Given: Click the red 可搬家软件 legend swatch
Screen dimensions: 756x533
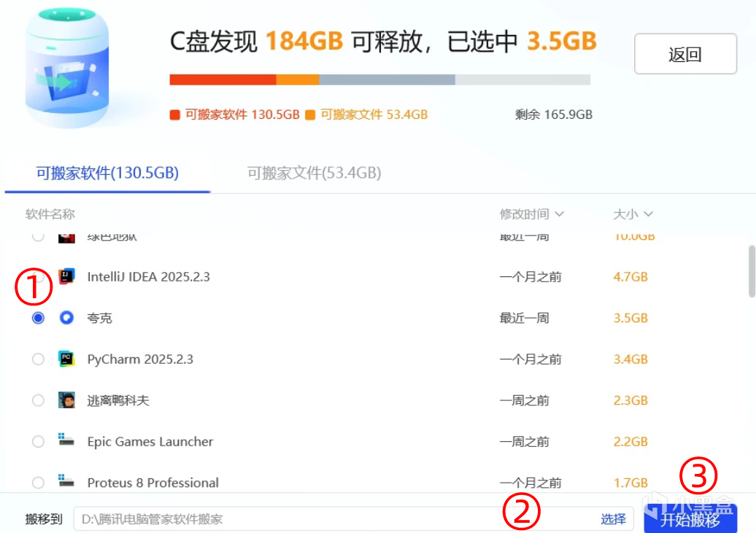Looking at the screenshot, I should [x=174, y=114].
